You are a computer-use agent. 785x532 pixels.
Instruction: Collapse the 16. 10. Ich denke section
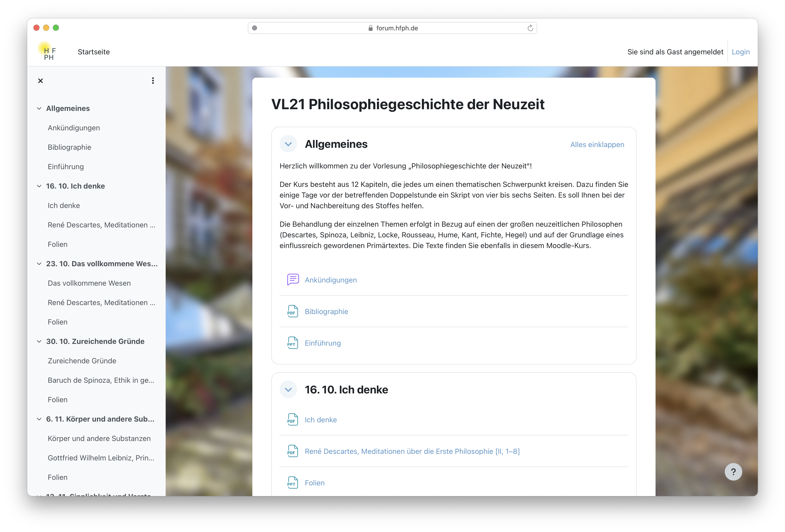point(288,390)
